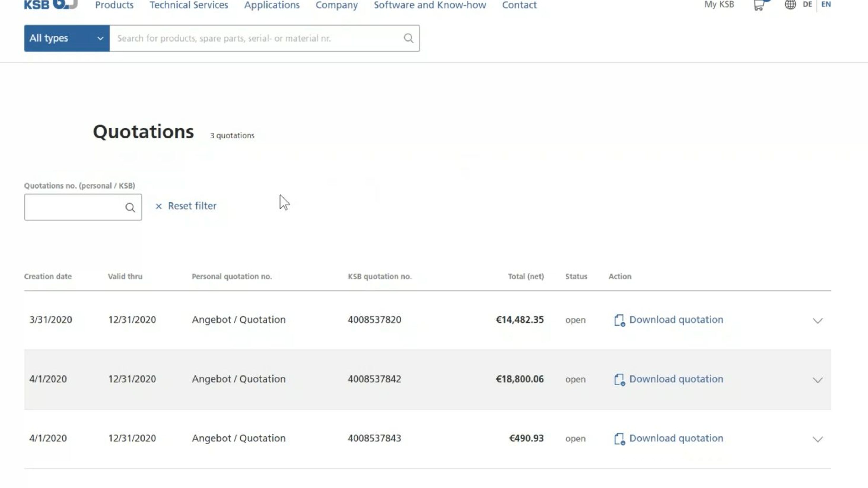
Task: Click the Software and Know-how menu
Action: [430, 5]
